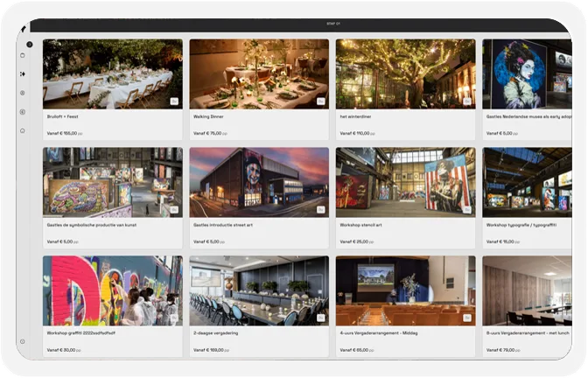Open the Workshop typografie warehouse photo
This screenshot has height=378, width=588.
(528, 182)
